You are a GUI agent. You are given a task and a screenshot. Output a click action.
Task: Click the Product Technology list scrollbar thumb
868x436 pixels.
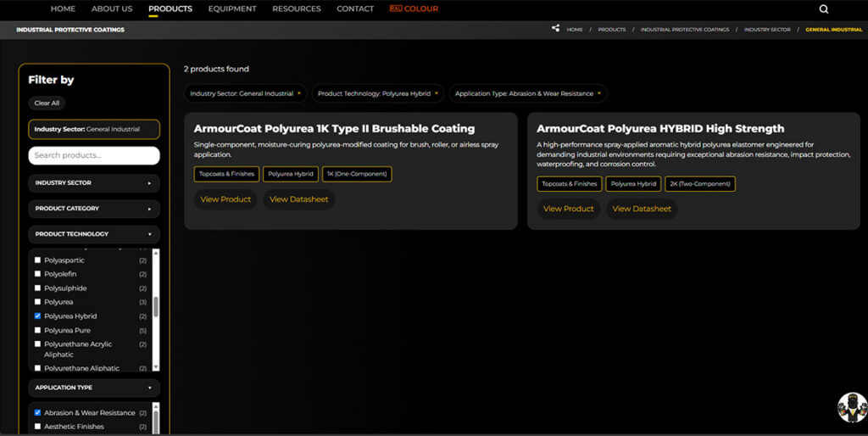tap(156, 306)
